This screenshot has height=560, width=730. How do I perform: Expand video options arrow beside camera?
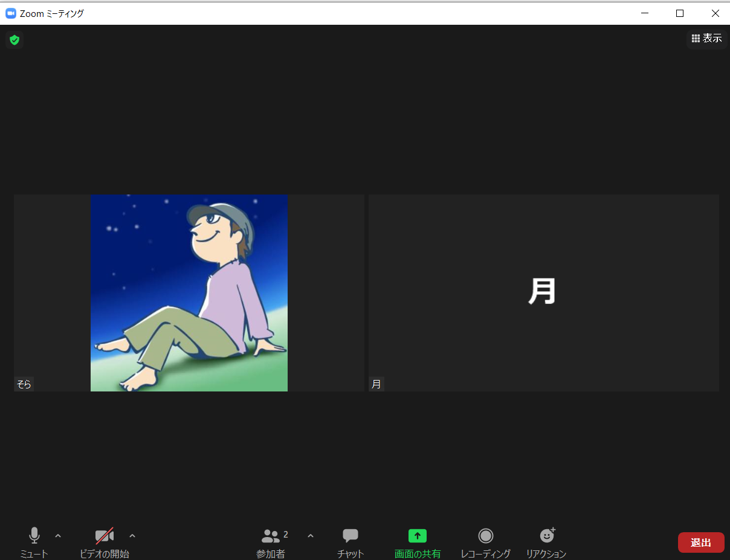pyautogui.click(x=132, y=535)
